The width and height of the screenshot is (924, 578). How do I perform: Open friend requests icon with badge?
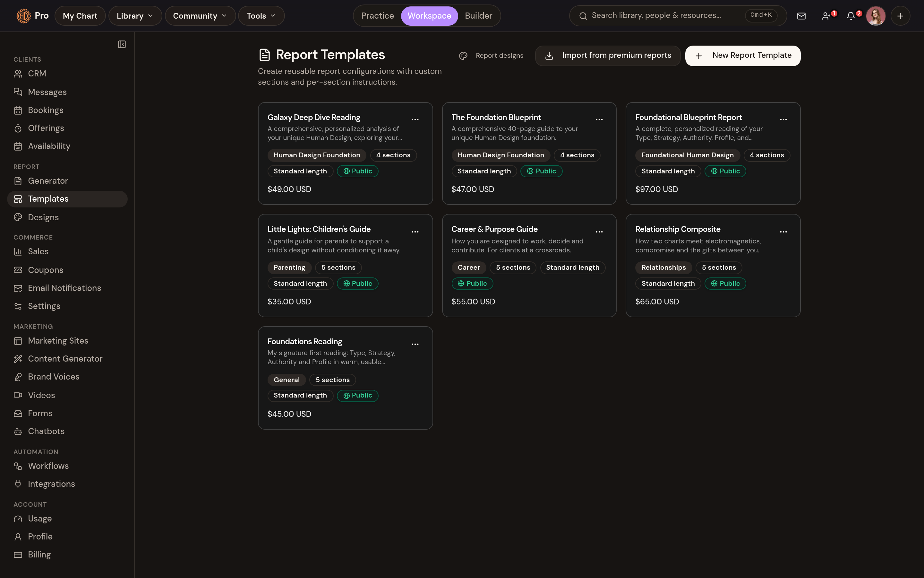[827, 16]
